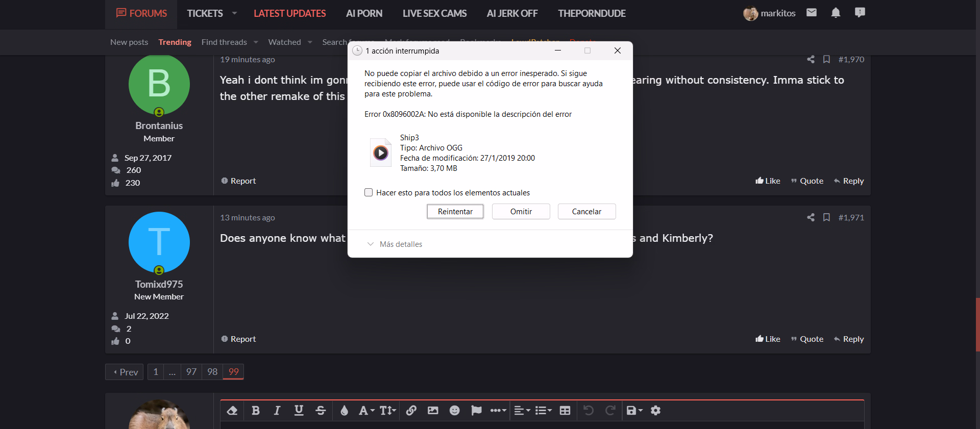Viewport: 980px width, 429px height.
Task: Expand the font size dropdown
Action: tap(387, 411)
